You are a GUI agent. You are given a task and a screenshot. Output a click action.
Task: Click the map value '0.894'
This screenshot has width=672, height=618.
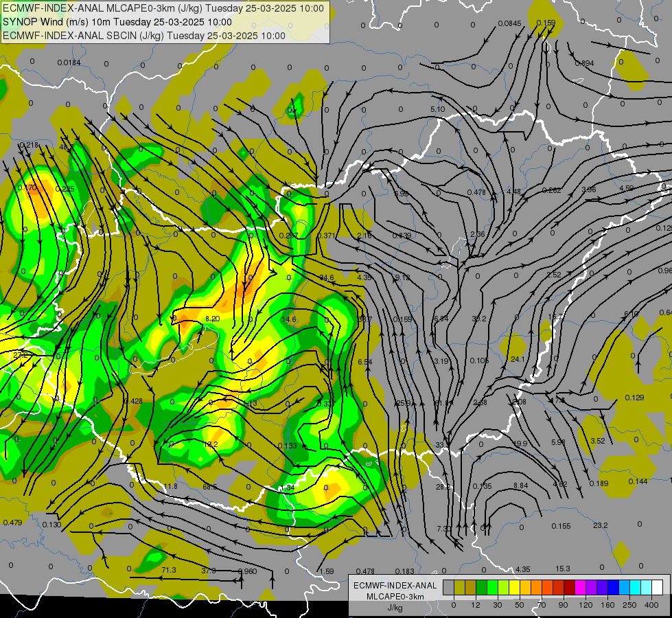585,63
